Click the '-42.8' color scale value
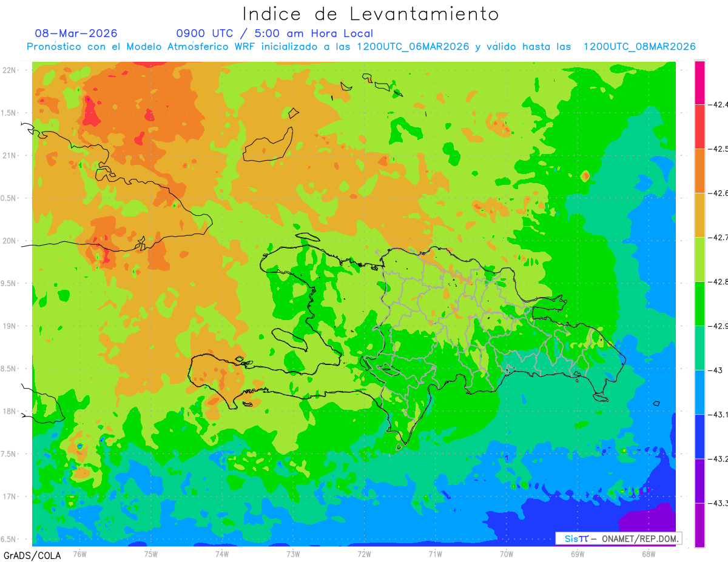728x562 pixels. pyautogui.click(x=718, y=281)
